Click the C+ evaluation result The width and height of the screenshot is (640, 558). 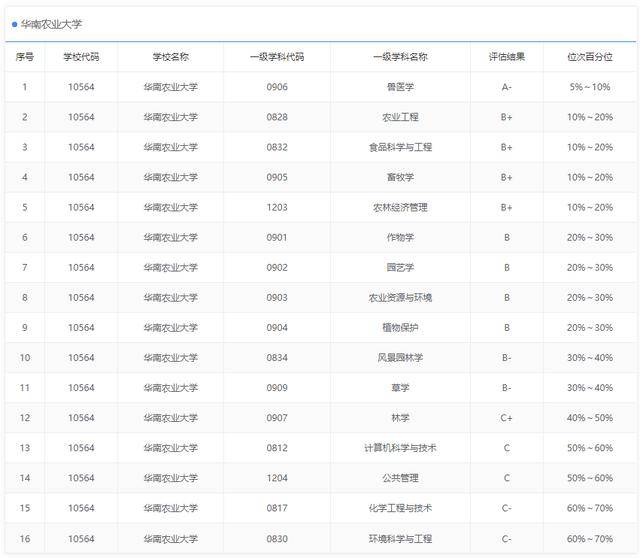507,418
